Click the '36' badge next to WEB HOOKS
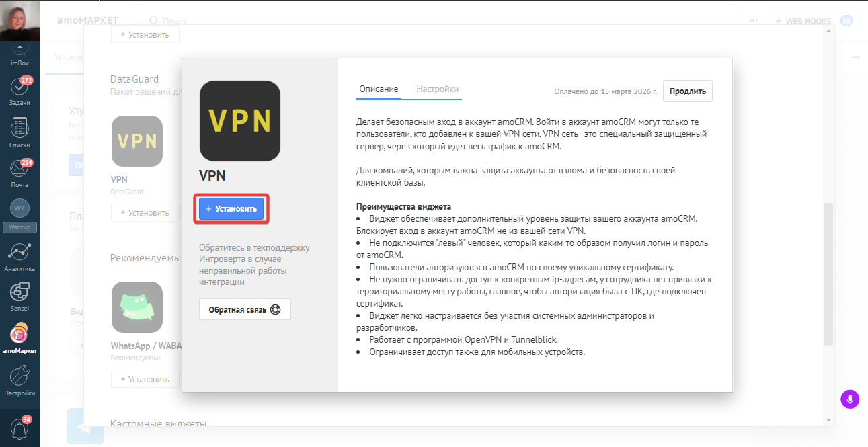Image resolution: width=868 pixels, height=447 pixels. [846, 21]
